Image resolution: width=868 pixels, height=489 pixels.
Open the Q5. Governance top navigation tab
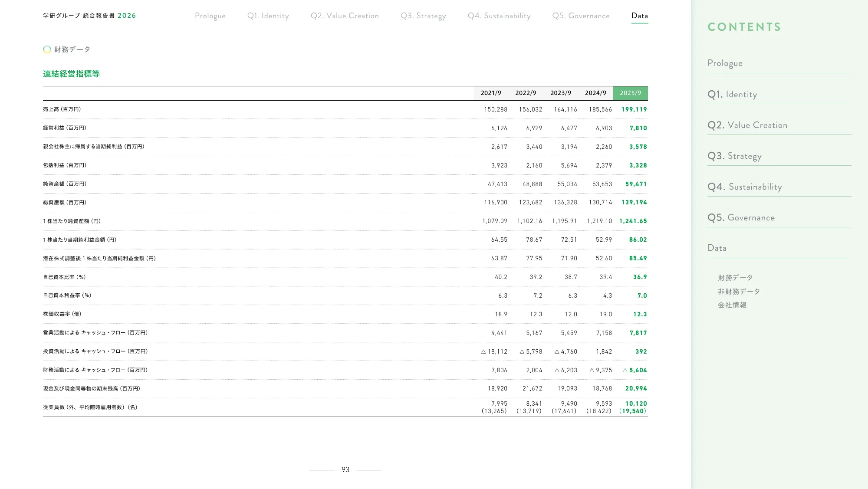pyautogui.click(x=581, y=16)
